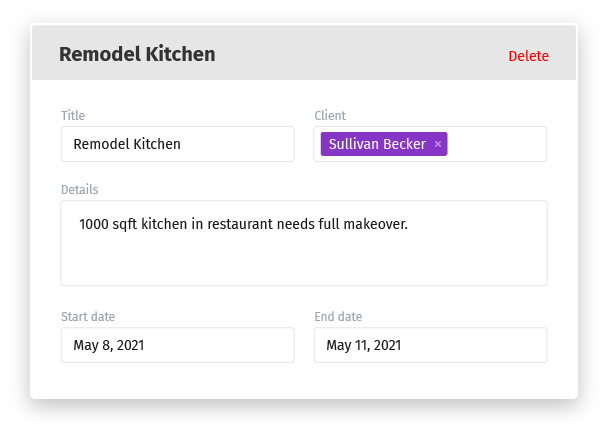This screenshot has height=436, width=608.
Task: Click the Start date label
Action: tap(88, 316)
